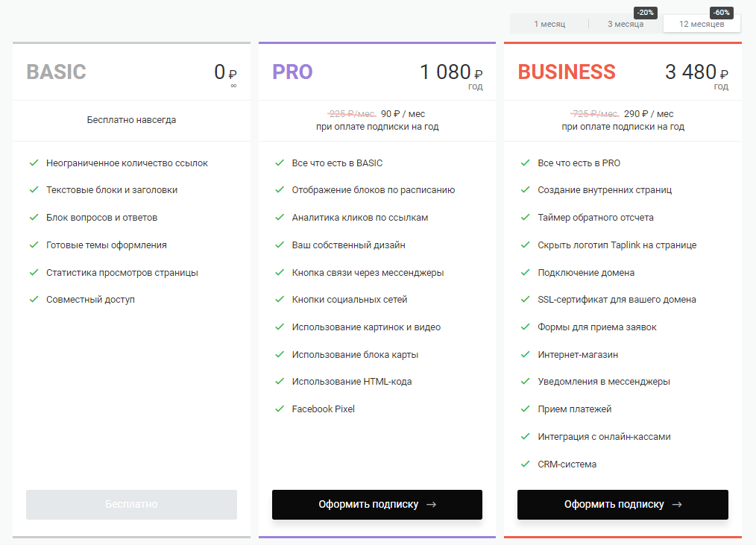Click the arrow icon in BUSINESS subscribe button

pyautogui.click(x=677, y=504)
